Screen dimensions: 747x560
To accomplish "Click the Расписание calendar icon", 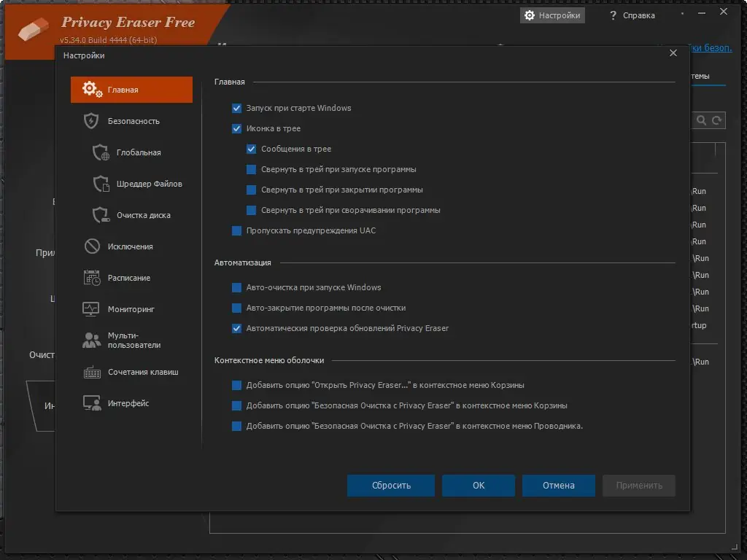I will pyautogui.click(x=92, y=278).
